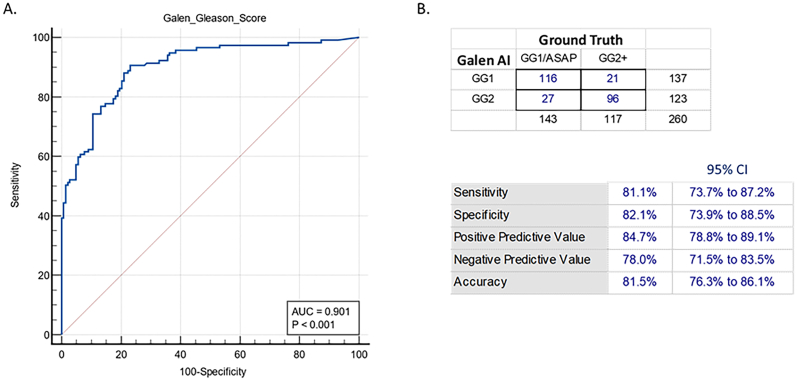
Task: Select the Accuracy 81.5% cell
Action: click(640, 282)
